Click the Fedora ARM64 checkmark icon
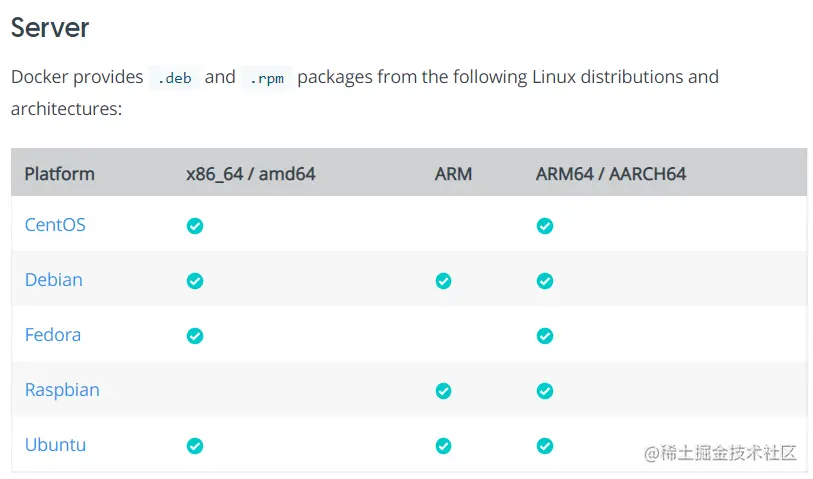Screen dimensions: 813x479 [x=544, y=336]
